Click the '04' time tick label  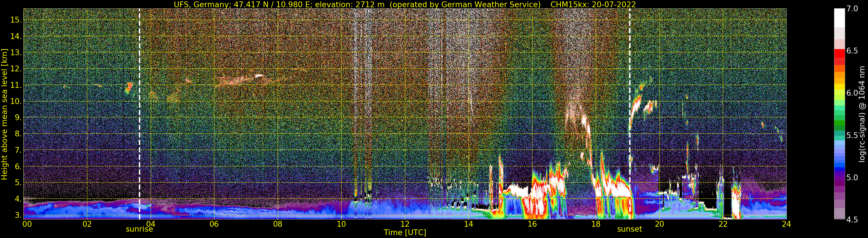pyautogui.click(x=151, y=224)
